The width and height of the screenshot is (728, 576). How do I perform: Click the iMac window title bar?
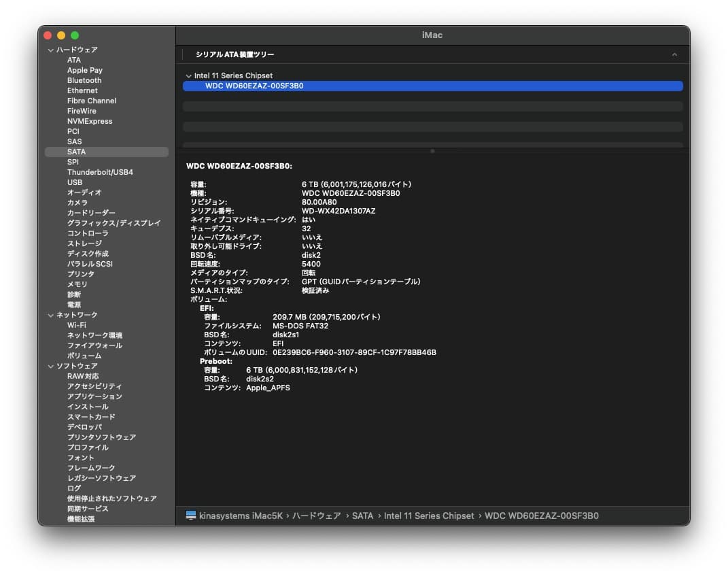434,35
